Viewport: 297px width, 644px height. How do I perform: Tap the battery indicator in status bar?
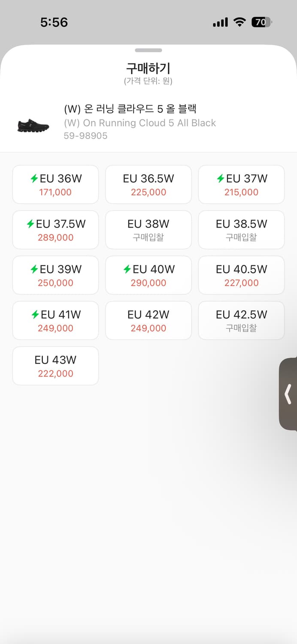tap(261, 22)
